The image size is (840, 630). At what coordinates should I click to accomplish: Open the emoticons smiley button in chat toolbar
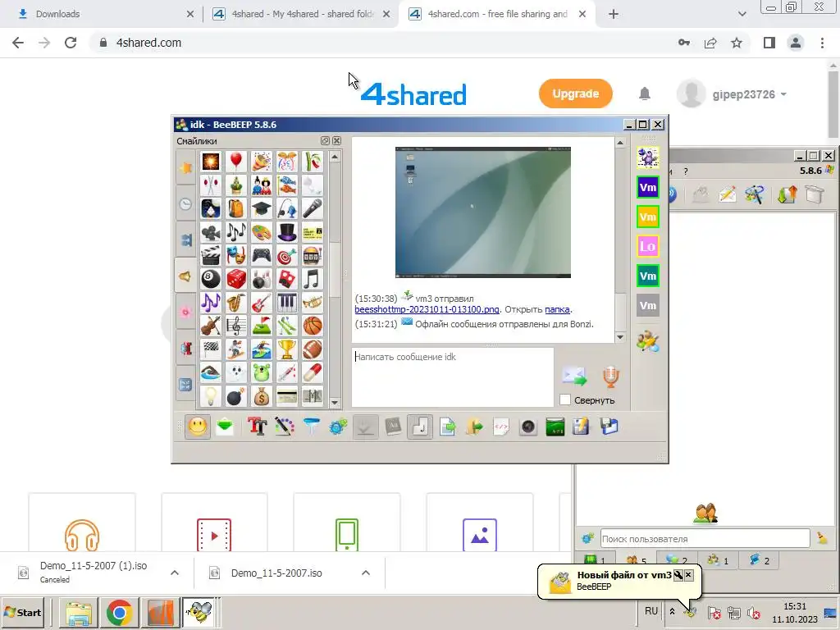point(198,427)
